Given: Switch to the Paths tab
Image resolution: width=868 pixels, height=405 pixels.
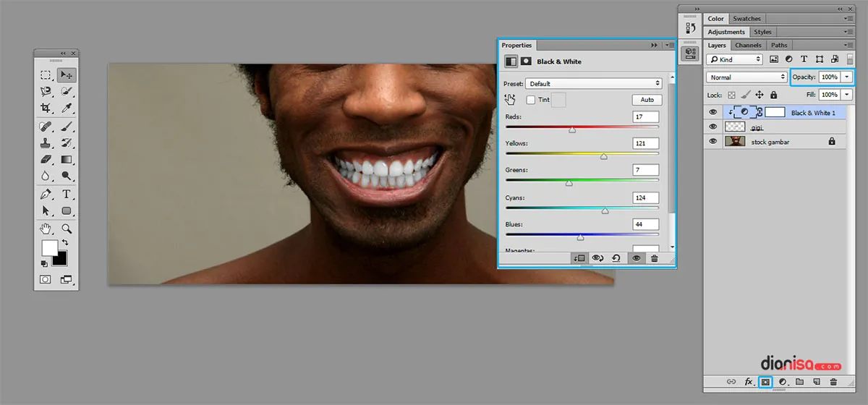Looking at the screenshot, I should click(779, 45).
